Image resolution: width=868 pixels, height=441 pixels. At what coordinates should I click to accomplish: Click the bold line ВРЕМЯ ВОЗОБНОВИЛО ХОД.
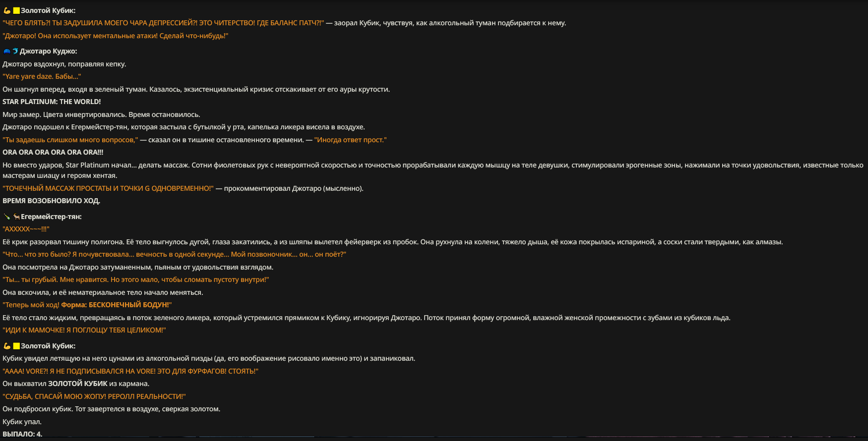(x=51, y=201)
